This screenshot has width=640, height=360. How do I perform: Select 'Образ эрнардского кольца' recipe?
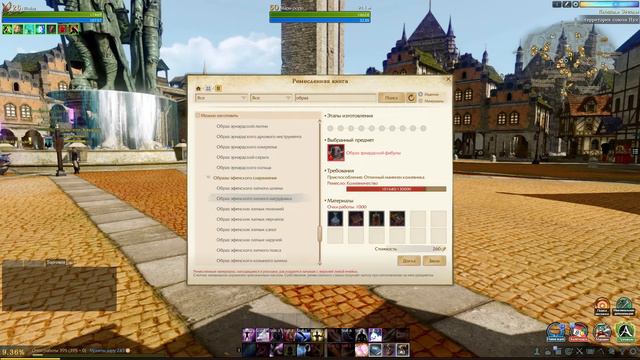click(244, 167)
